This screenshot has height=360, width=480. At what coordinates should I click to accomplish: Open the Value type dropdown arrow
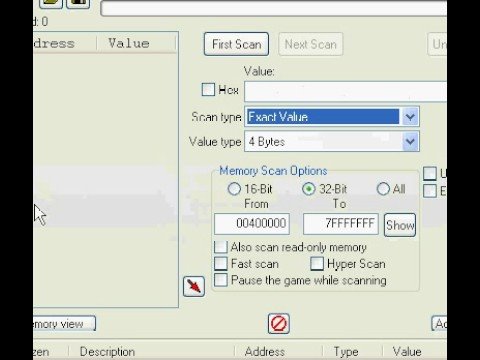410,142
